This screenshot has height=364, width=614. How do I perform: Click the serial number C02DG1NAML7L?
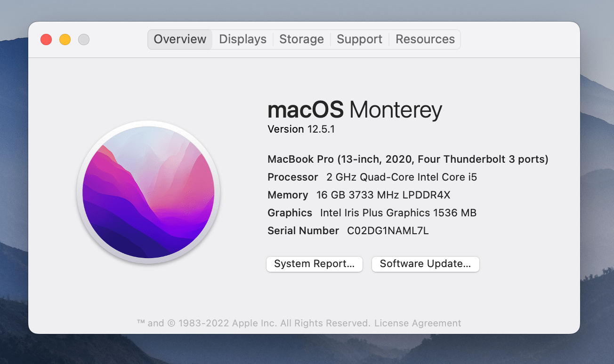[388, 230]
